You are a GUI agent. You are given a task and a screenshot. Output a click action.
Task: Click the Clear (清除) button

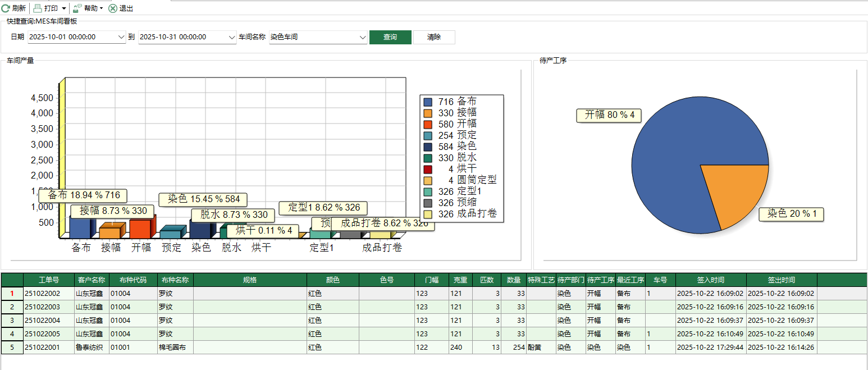(434, 37)
